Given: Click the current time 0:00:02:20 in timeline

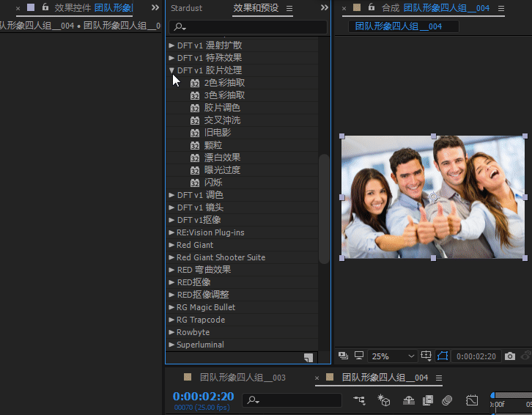Looking at the screenshot, I should 203,397.
